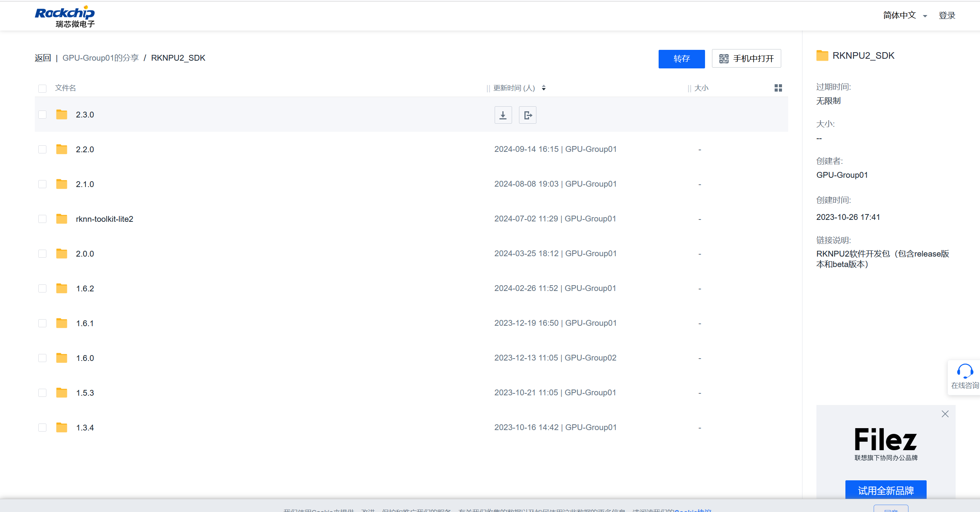Open the online consultation headset icon
Screen dimensions: 980x512
[x=965, y=372]
